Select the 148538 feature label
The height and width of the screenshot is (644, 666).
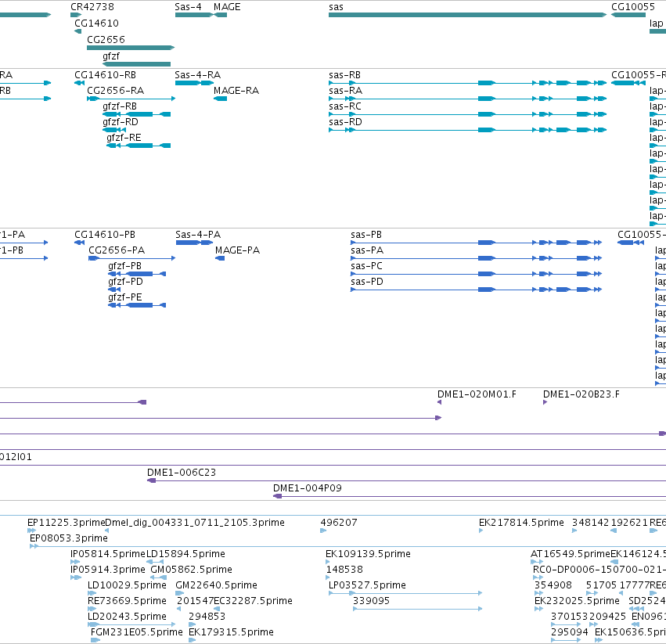pyautogui.click(x=344, y=570)
